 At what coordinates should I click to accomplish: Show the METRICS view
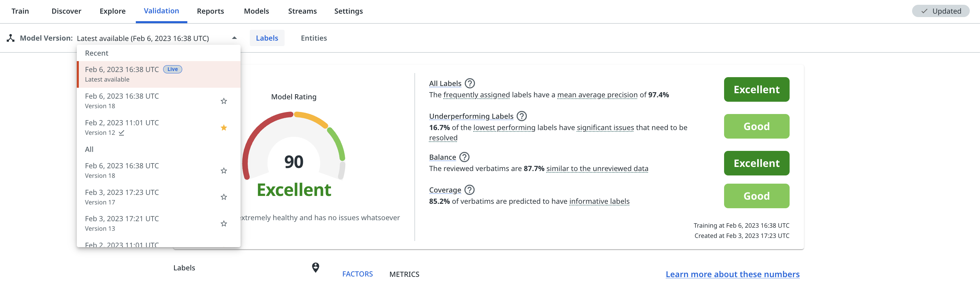point(404,274)
